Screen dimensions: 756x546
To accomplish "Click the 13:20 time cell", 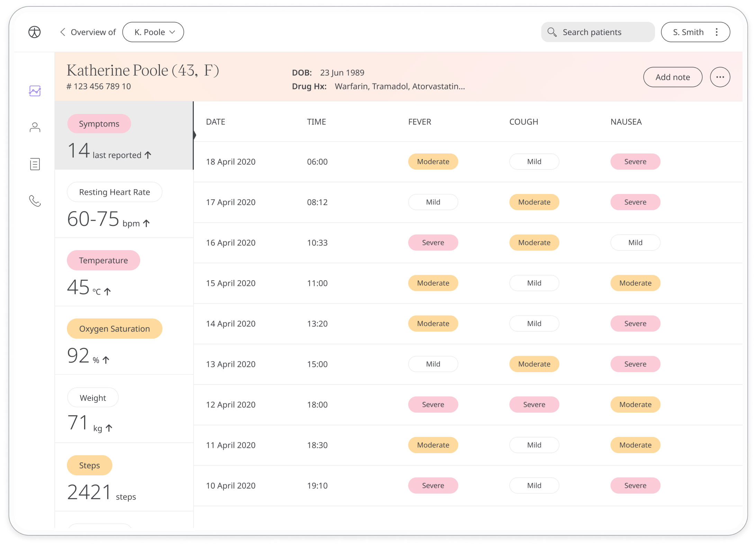I will pos(317,324).
